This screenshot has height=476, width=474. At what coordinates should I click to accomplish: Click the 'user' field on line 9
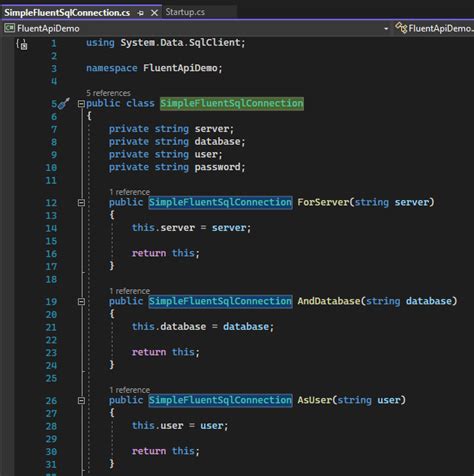click(206, 154)
